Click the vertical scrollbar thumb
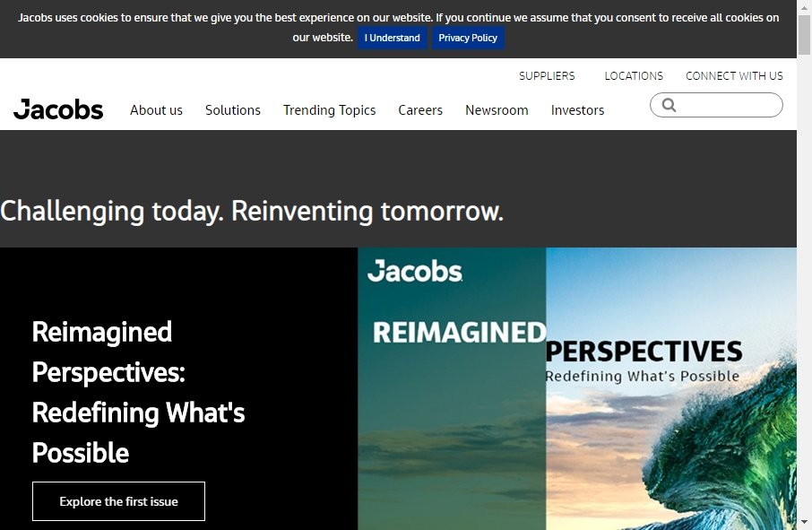The width and height of the screenshot is (812, 530). point(804,34)
